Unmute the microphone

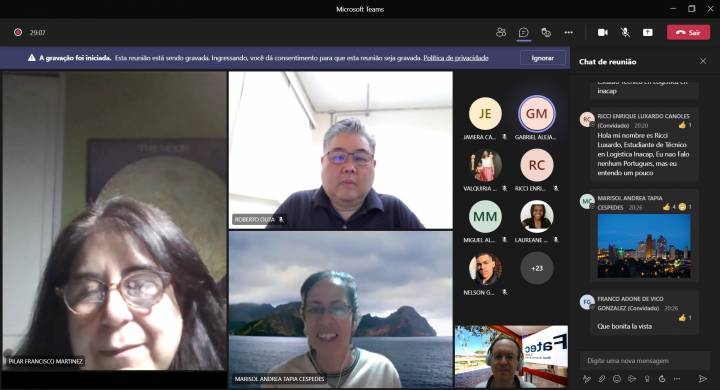(625, 32)
